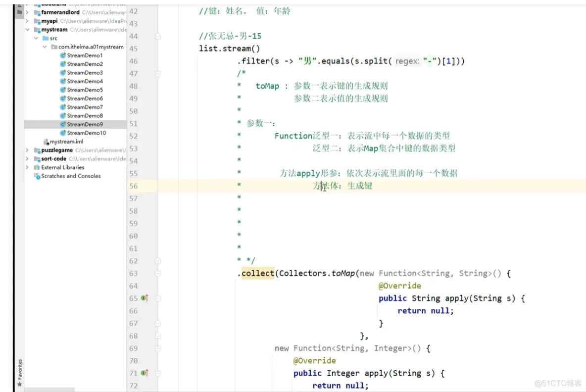
Task: Click the fold marker at line 68
Action: coord(158,336)
